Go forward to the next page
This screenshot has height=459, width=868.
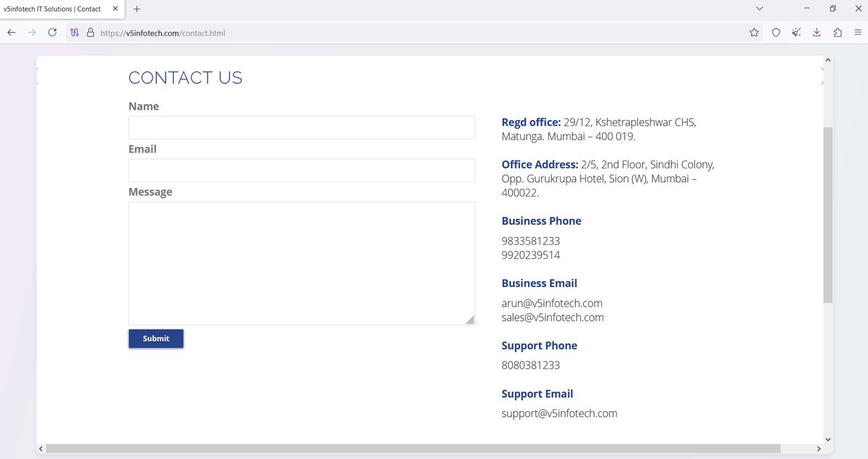click(32, 33)
